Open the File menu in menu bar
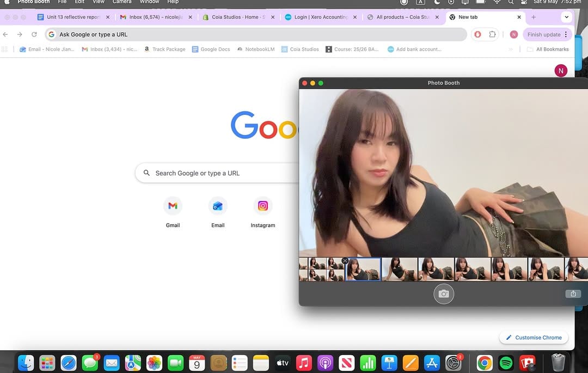 click(x=62, y=2)
